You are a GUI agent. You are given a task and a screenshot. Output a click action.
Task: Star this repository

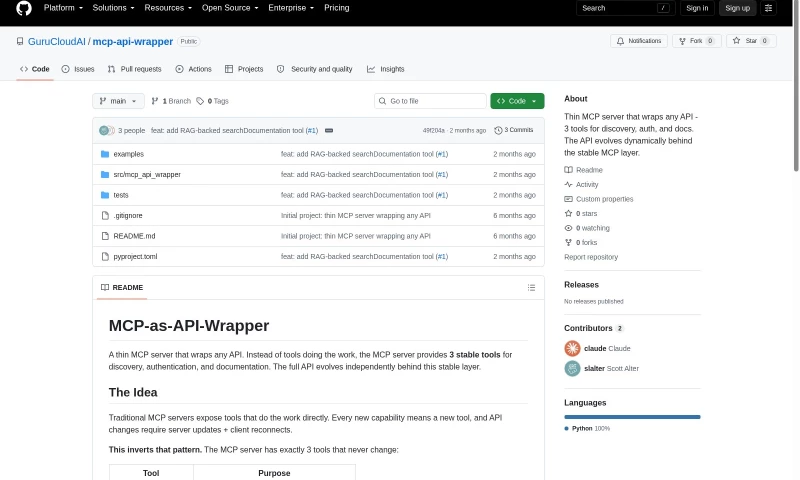click(x=751, y=41)
